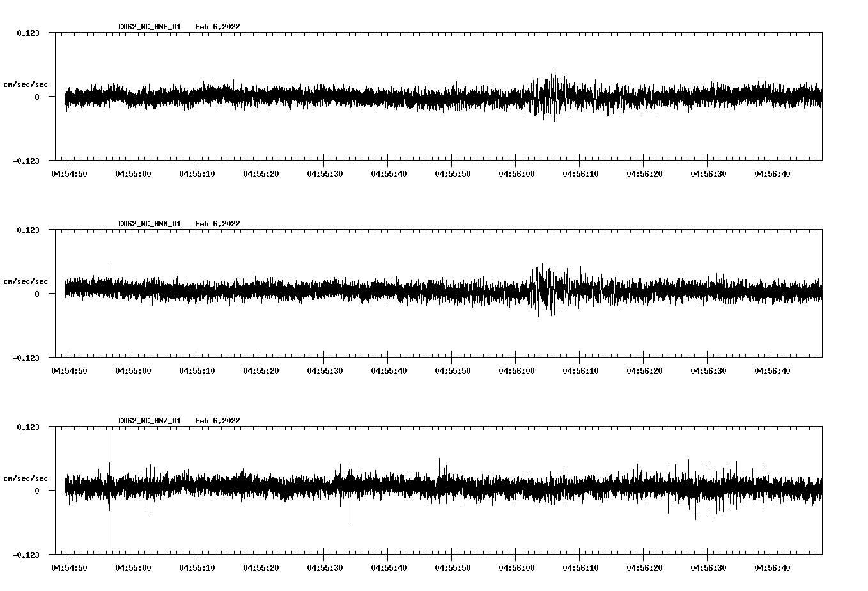Click the 0.123 upper limit of HNZ axis
The height and width of the screenshot is (591, 868).
click(28, 427)
